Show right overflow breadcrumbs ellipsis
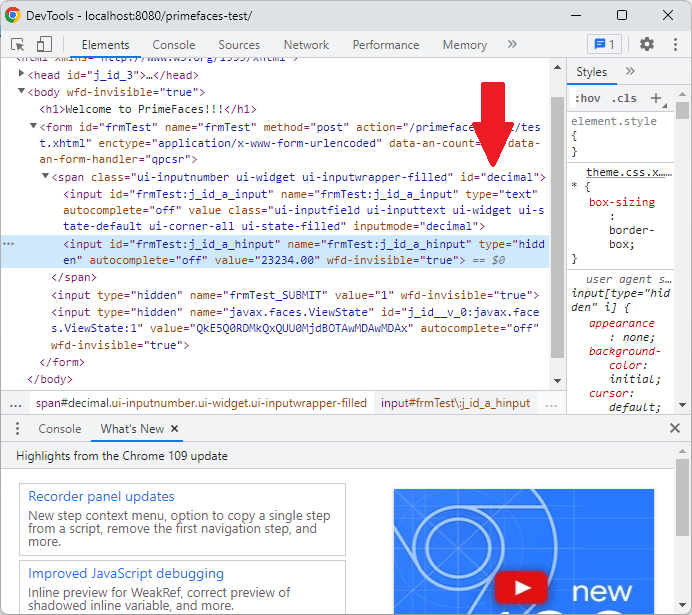 click(551, 404)
